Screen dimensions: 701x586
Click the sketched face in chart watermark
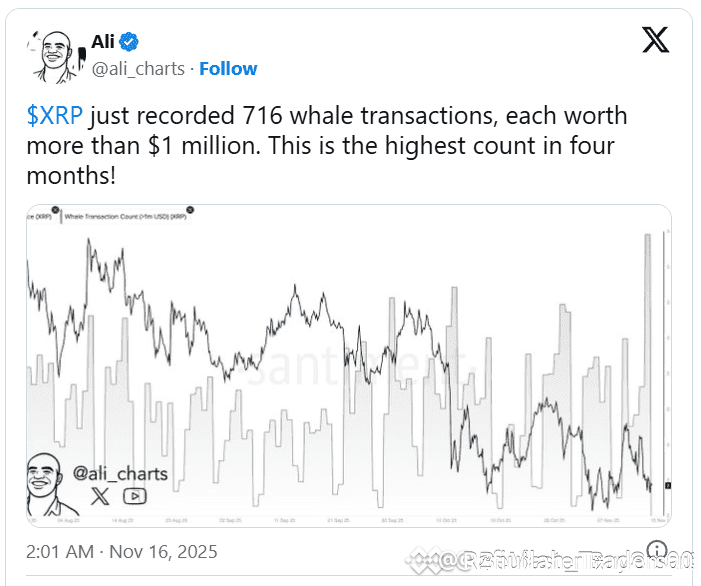click(49, 485)
